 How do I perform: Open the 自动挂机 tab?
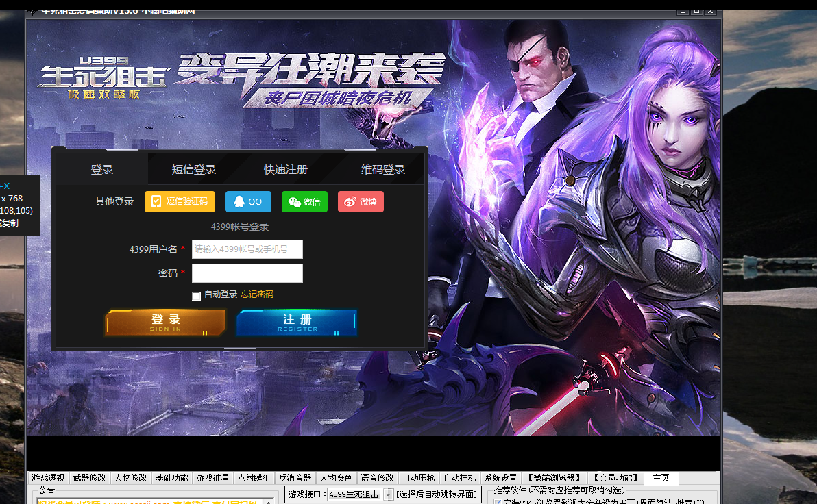(459, 478)
